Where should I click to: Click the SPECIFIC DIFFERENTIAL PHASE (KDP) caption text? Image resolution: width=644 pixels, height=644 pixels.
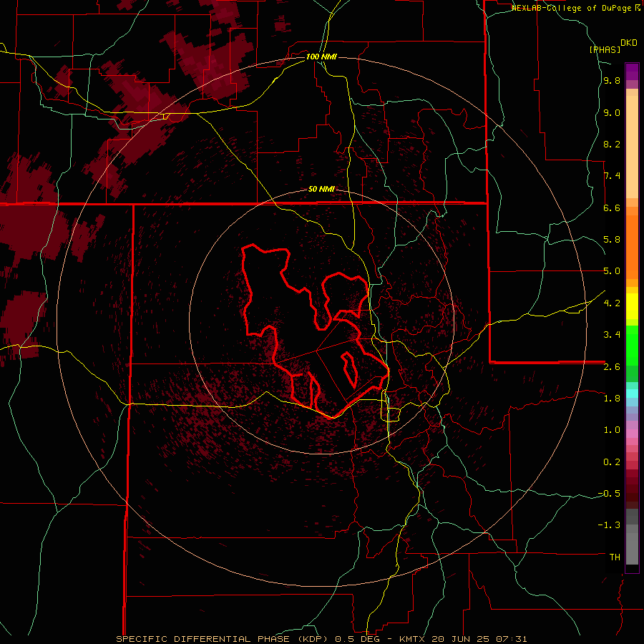(x=223, y=639)
